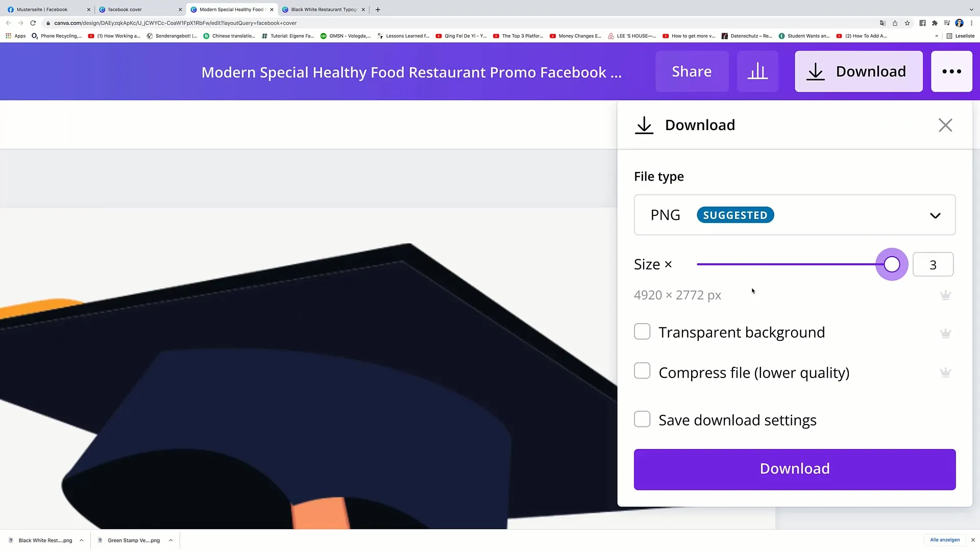Open the Sonderangebot bookmark
This screenshot has width=980, height=551.
tap(172, 36)
